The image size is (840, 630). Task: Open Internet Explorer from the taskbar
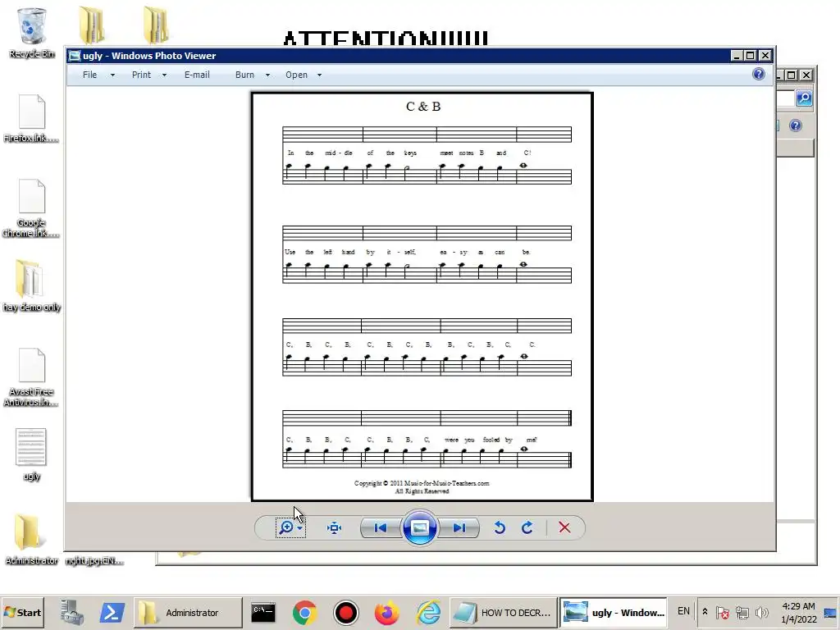point(428,612)
